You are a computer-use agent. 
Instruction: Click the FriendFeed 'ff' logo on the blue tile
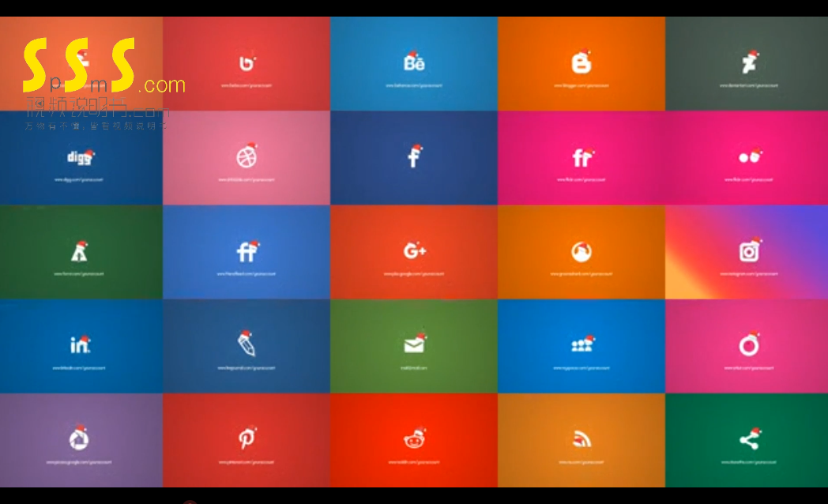247,251
